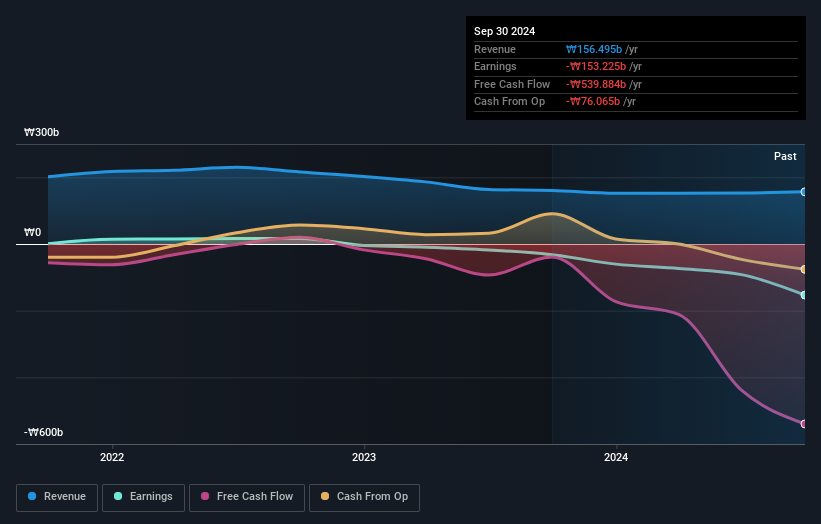821x524 pixels.
Task: Click the 2024 x-axis label
Action: [616, 458]
